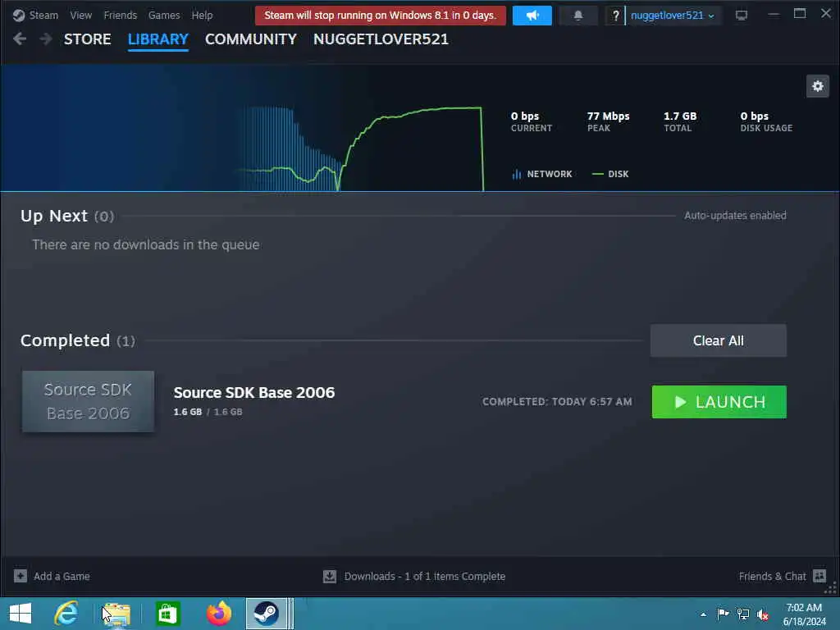840x630 pixels.
Task: Click the Windows 8.1 warning banner
Action: point(381,15)
